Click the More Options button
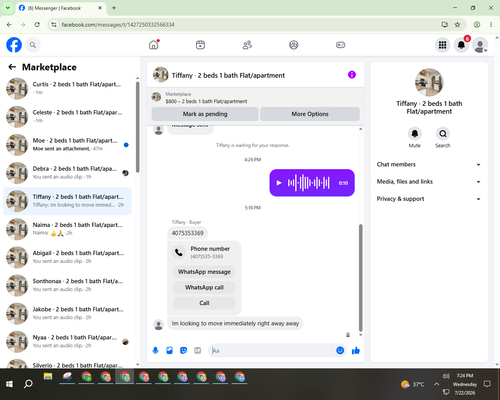This screenshot has height=400, width=500. (x=310, y=114)
